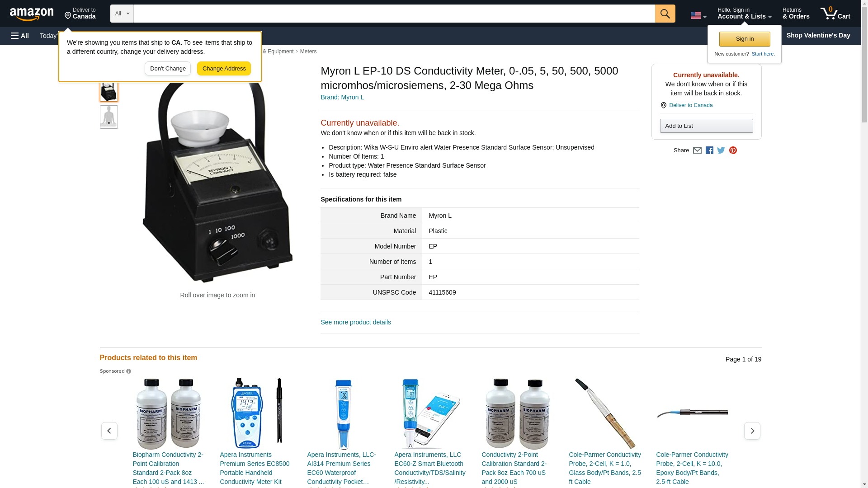Click the Amazon logo
868x488 pixels.
point(32,14)
